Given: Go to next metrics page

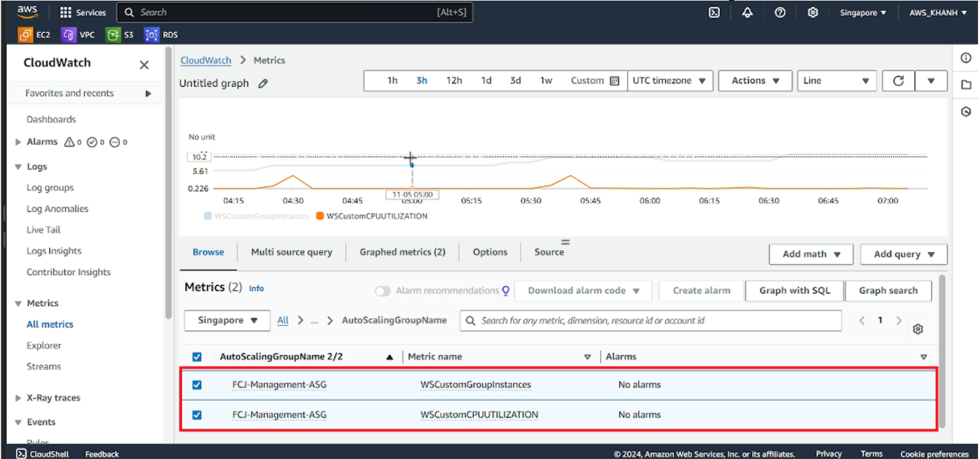Looking at the screenshot, I should (x=899, y=320).
